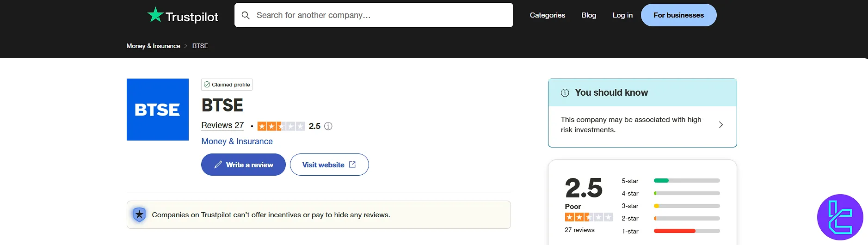Image resolution: width=868 pixels, height=245 pixels.
Task: Select the shield star icon in the incentives notice
Action: [x=139, y=214]
